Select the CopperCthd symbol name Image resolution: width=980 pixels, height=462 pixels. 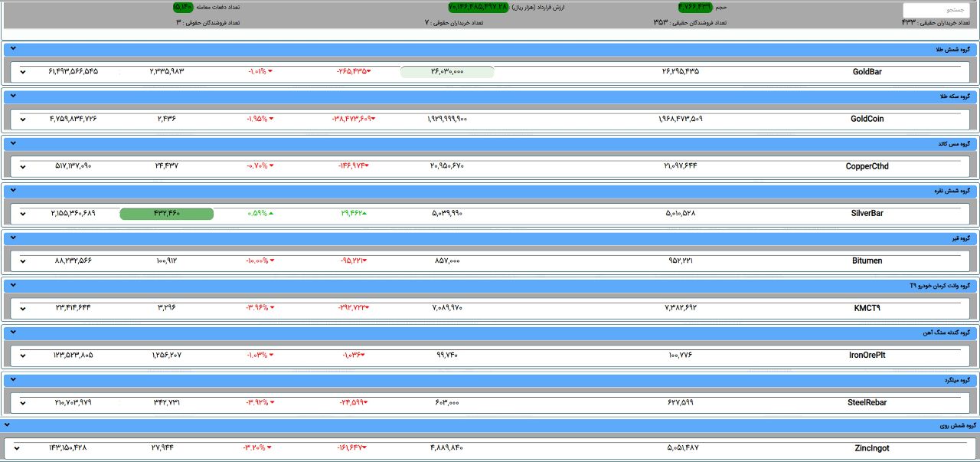(x=867, y=166)
